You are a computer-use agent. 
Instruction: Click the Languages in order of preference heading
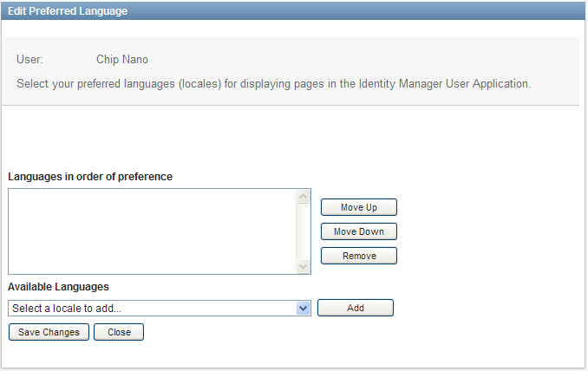tap(90, 177)
